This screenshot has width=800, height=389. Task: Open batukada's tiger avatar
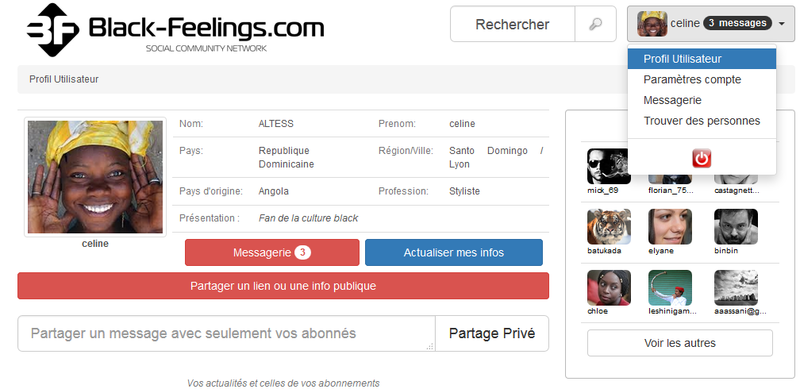[x=609, y=227]
